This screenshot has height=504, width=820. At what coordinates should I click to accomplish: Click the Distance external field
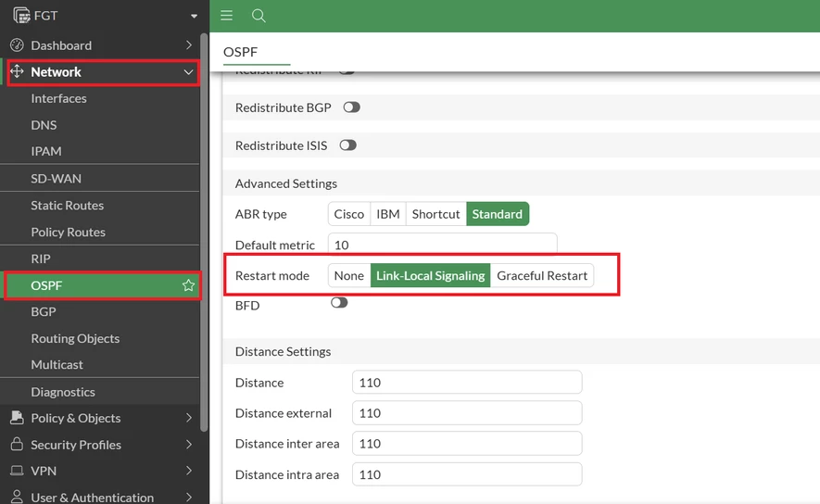(467, 413)
